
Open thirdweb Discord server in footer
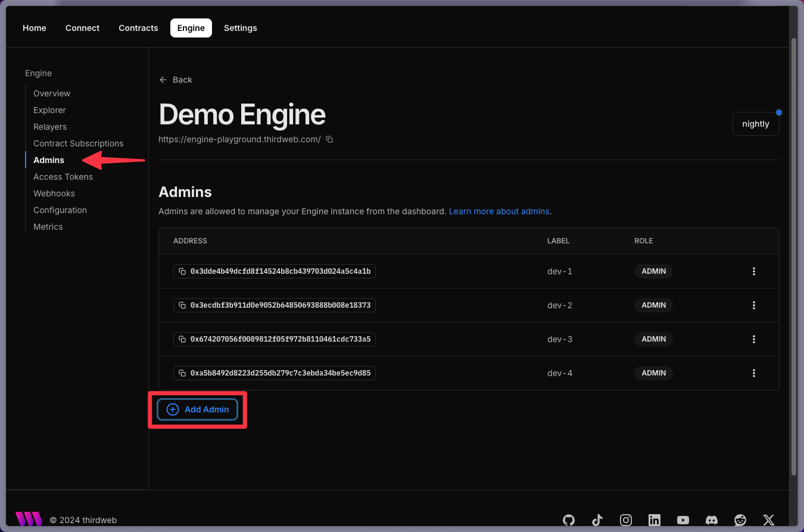click(712, 520)
